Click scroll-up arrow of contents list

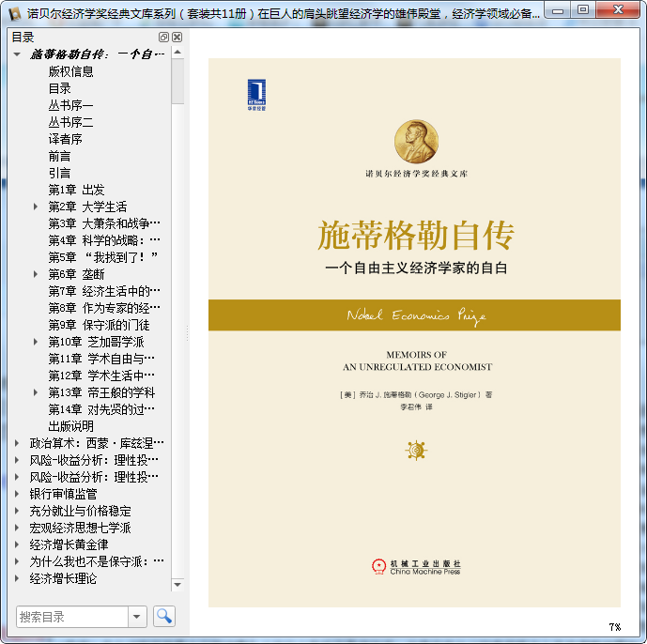pos(177,53)
